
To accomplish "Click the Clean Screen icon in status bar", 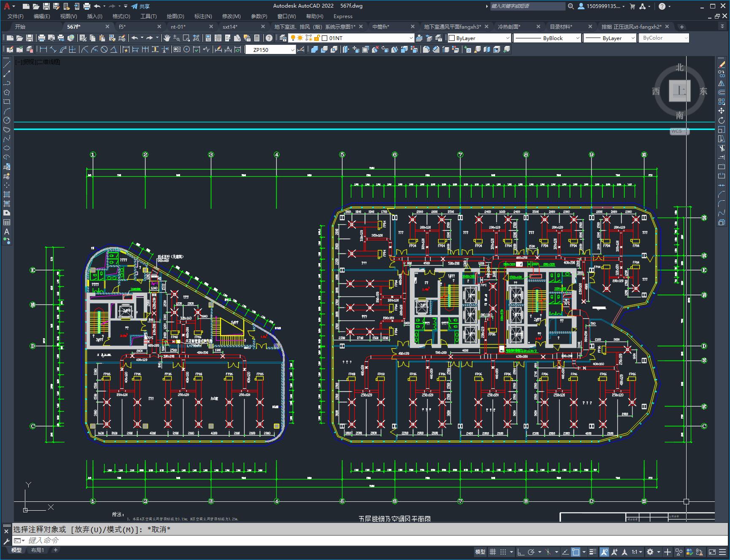I will (712, 552).
